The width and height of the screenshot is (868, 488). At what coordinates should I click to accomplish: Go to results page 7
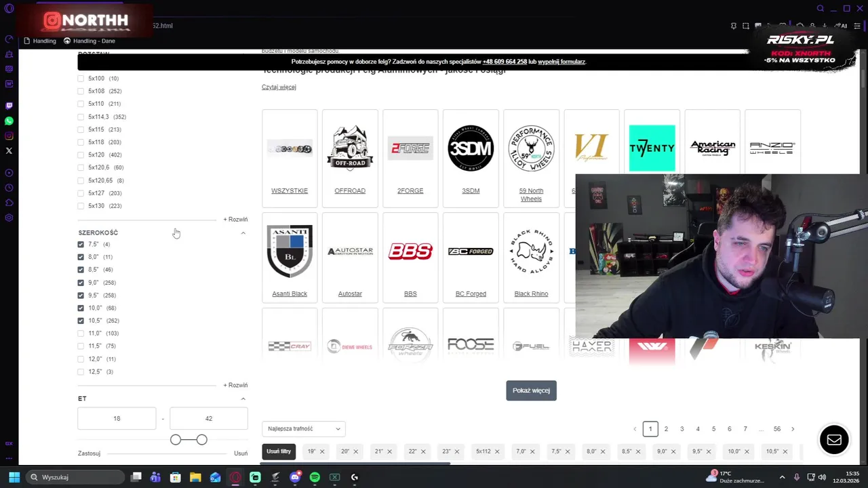(745, 428)
